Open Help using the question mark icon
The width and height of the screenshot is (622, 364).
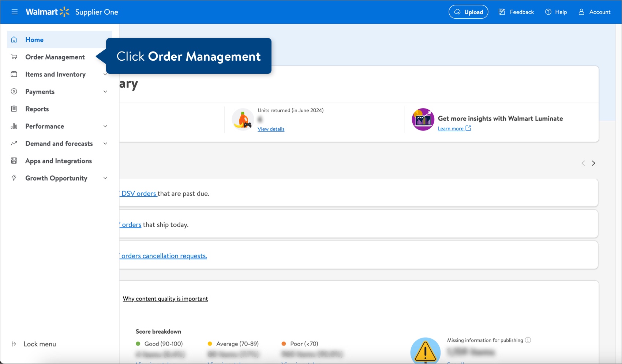click(x=548, y=12)
